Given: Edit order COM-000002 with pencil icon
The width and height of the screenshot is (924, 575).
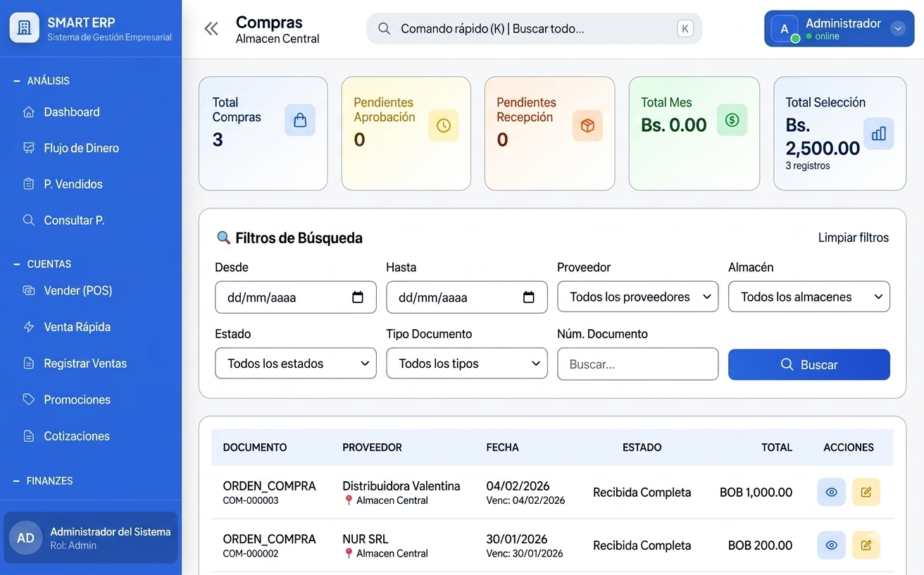Looking at the screenshot, I should (866, 545).
